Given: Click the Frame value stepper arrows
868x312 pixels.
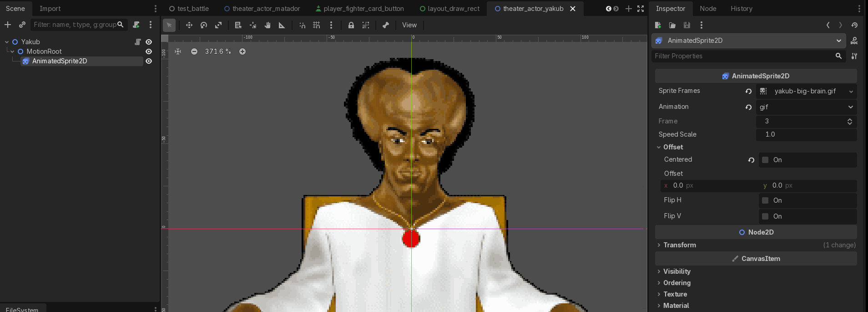Looking at the screenshot, I should (x=850, y=121).
